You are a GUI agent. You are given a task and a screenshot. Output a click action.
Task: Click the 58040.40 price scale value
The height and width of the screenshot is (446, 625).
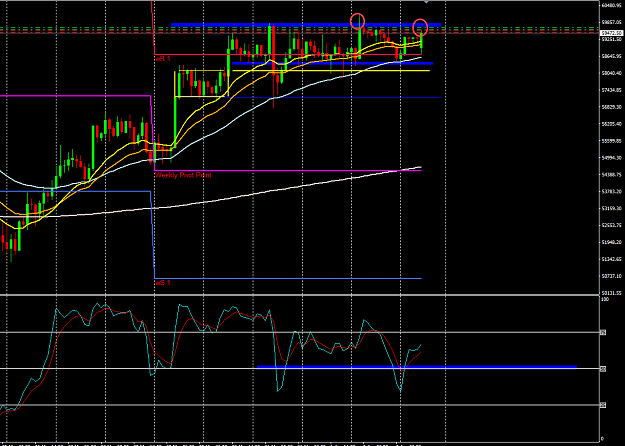click(612, 73)
